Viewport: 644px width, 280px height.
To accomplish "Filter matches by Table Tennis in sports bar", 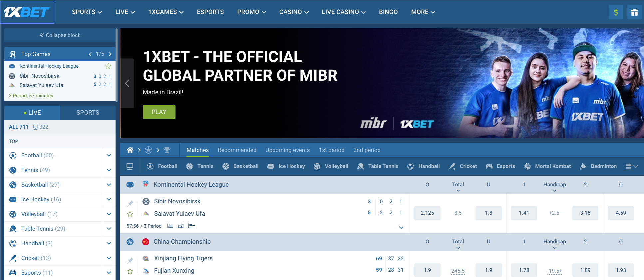I will click(377, 166).
